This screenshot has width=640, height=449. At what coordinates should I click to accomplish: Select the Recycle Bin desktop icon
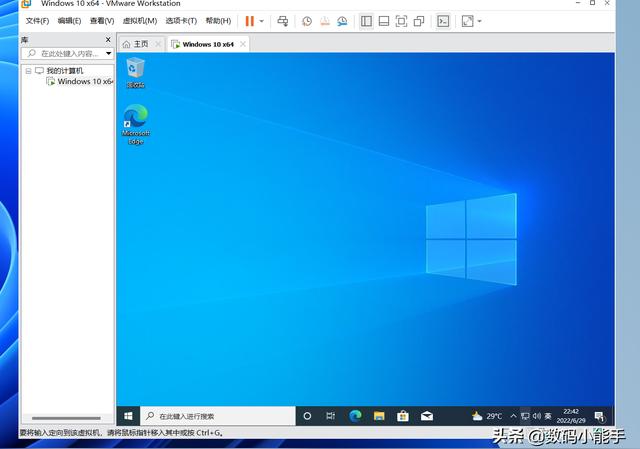point(135,73)
